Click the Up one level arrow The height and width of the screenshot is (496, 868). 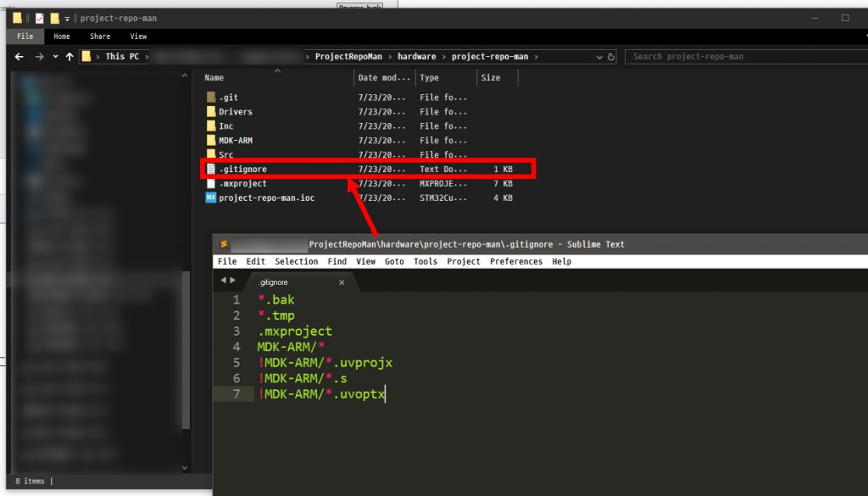coord(70,57)
